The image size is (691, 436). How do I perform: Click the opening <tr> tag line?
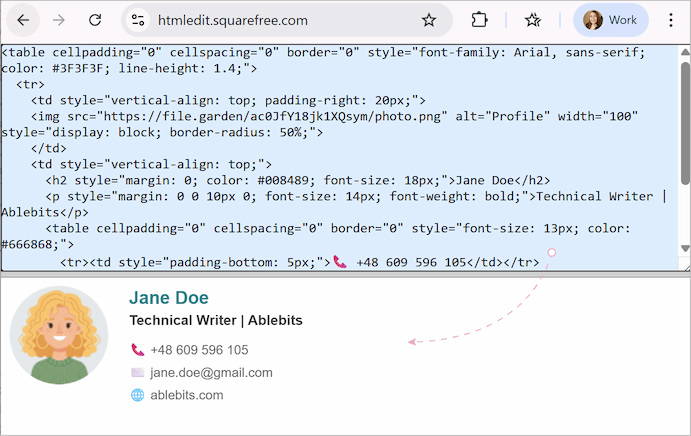30,84
